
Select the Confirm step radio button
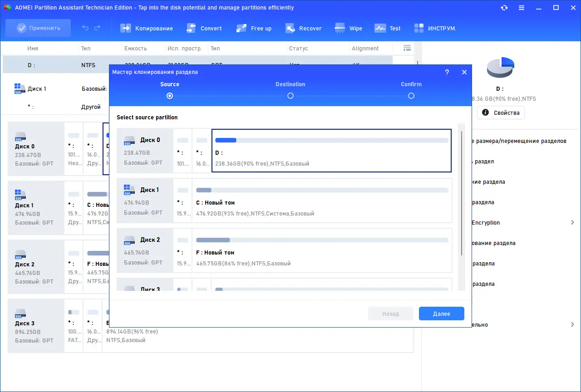point(411,96)
